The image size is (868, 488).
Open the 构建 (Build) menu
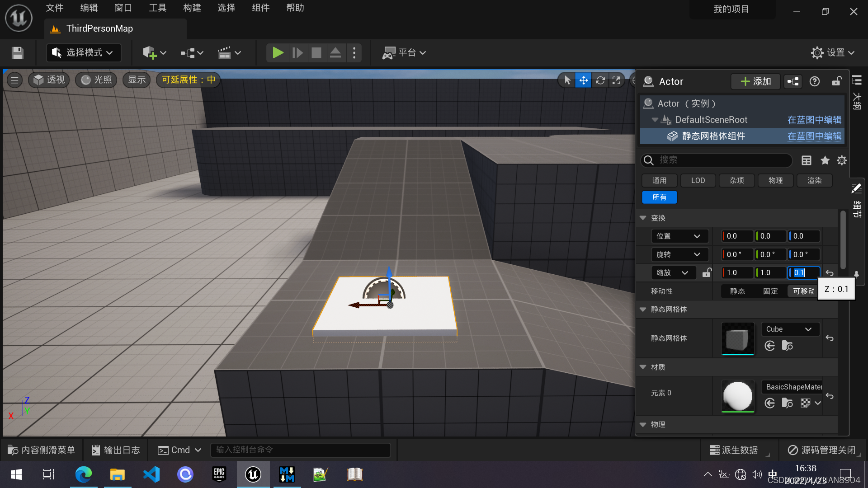192,8
